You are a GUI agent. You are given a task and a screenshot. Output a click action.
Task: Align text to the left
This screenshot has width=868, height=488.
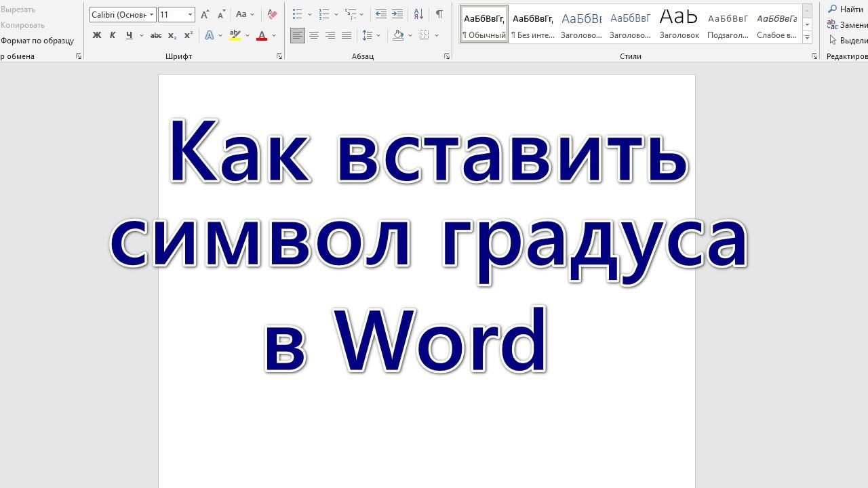pos(298,35)
